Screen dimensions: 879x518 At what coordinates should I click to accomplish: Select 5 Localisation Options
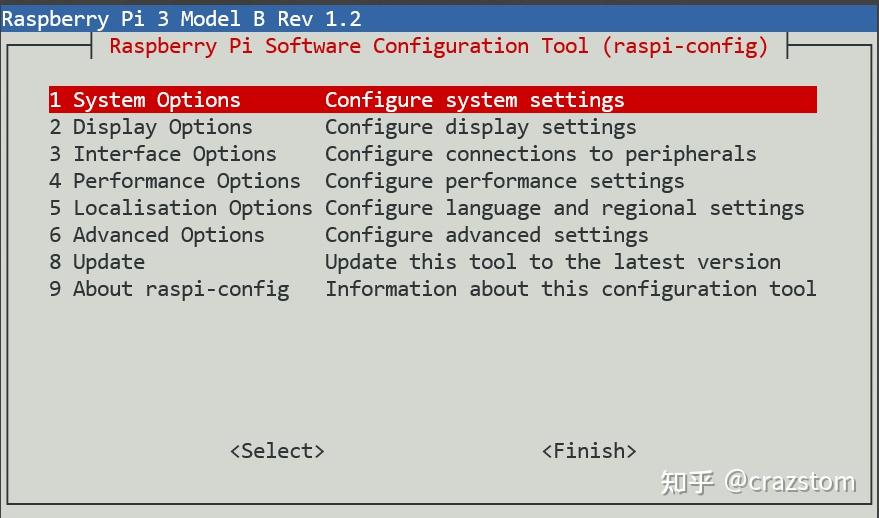tap(181, 208)
